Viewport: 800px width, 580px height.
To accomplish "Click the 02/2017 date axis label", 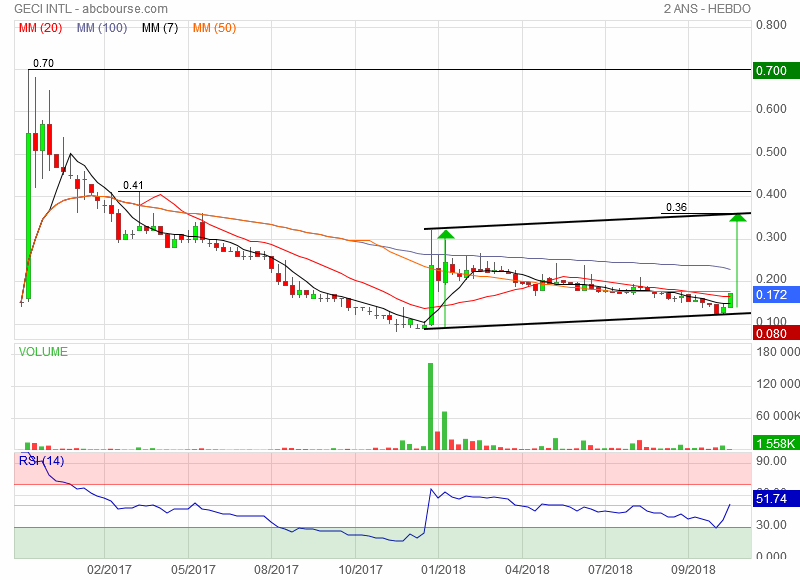I will point(109,569).
